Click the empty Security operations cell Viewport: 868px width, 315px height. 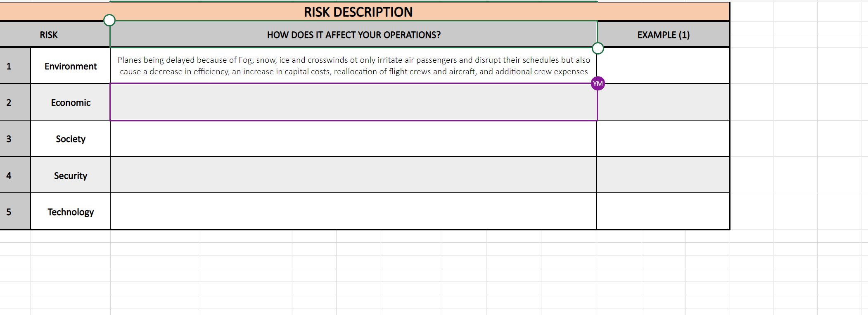point(353,175)
